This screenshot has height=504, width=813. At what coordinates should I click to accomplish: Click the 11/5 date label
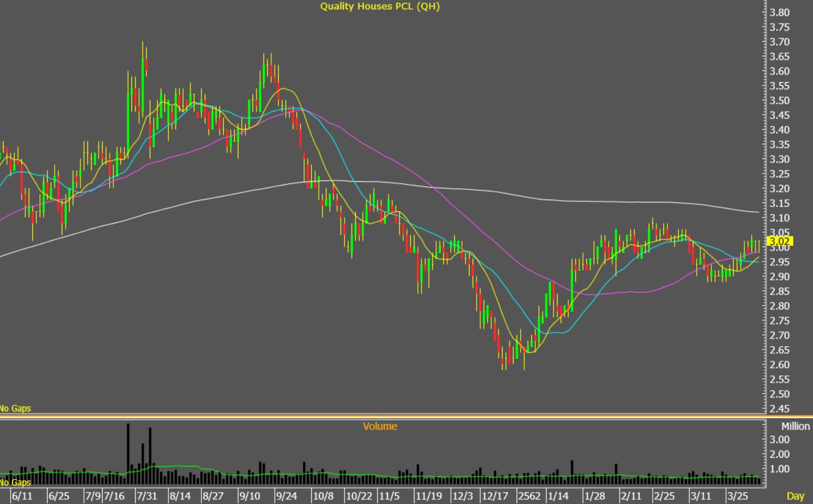[389, 496]
